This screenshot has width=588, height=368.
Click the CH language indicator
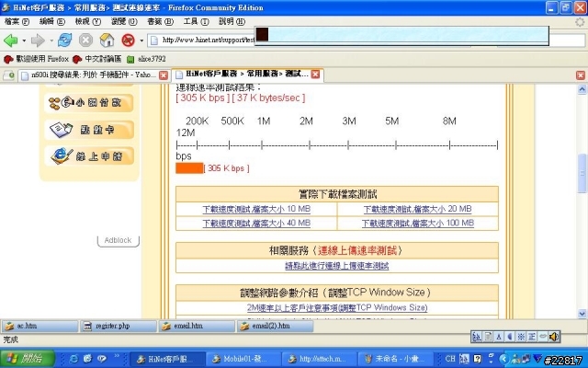pos(450,359)
